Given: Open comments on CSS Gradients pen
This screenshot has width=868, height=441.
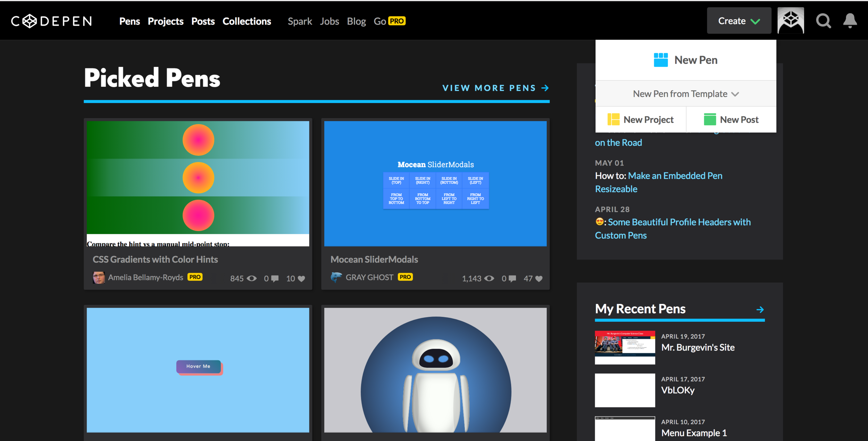Looking at the screenshot, I should pyautogui.click(x=275, y=279).
